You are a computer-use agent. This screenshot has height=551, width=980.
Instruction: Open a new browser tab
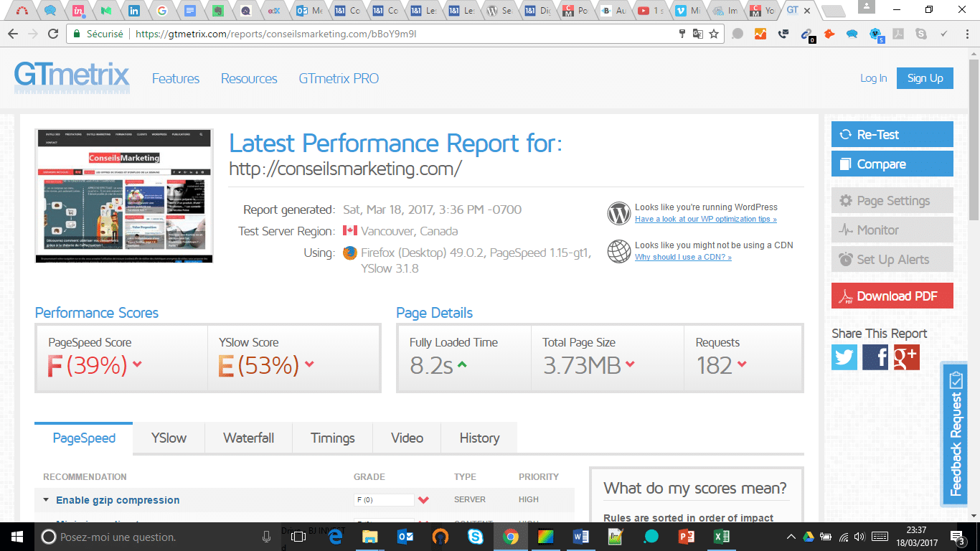coord(832,11)
